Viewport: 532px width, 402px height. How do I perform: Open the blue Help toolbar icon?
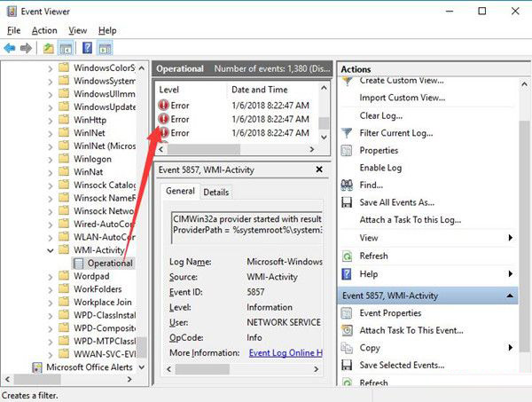coord(87,48)
